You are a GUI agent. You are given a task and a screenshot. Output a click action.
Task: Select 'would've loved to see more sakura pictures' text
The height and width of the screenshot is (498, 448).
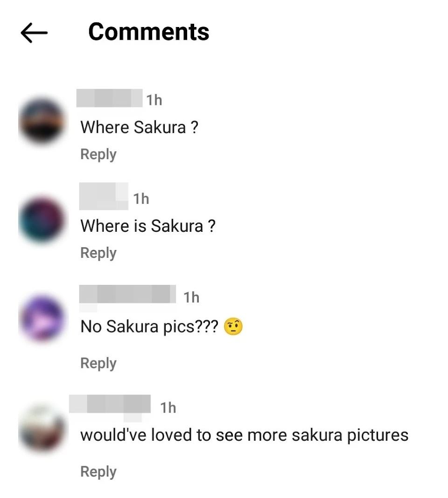click(x=244, y=435)
